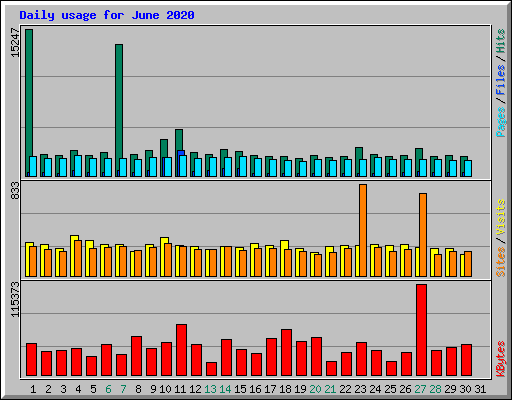
Task: Click green weekend day label 14
Action: [225, 389]
